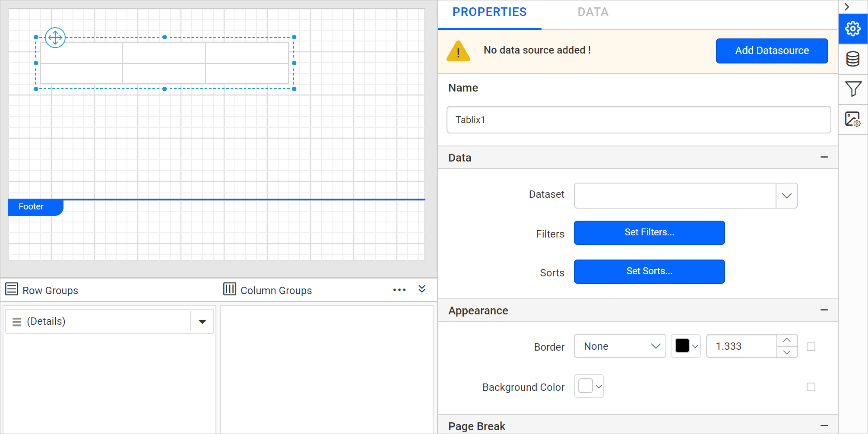Open the grouping panel more options ellipsis
This screenshot has width=868, height=434.
pos(399,290)
